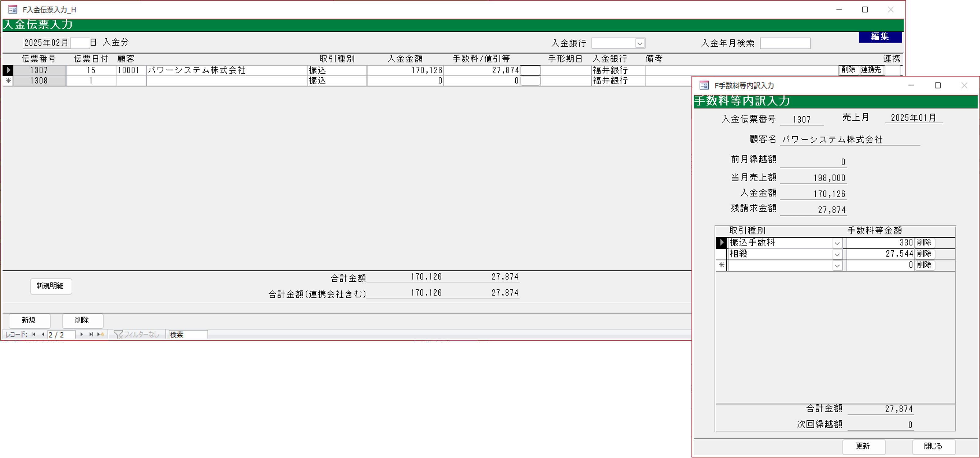Click 売上月 value 2025年01月

coord(913,118)
